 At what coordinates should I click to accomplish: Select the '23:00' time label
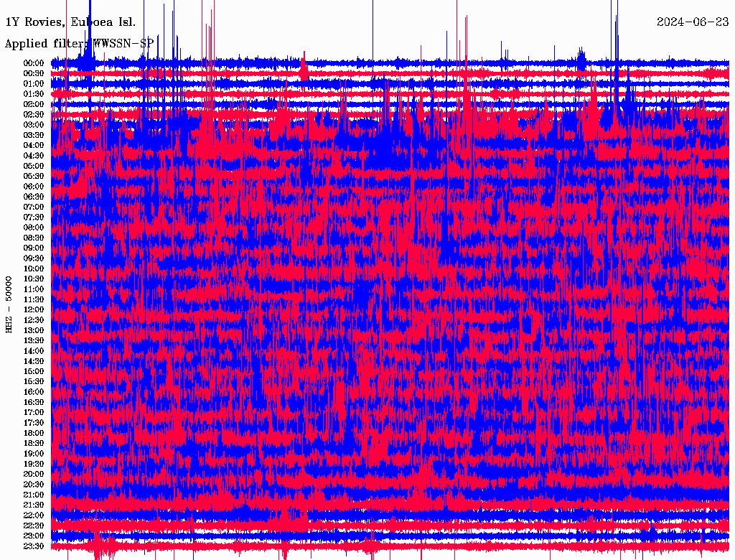point(34,536)
